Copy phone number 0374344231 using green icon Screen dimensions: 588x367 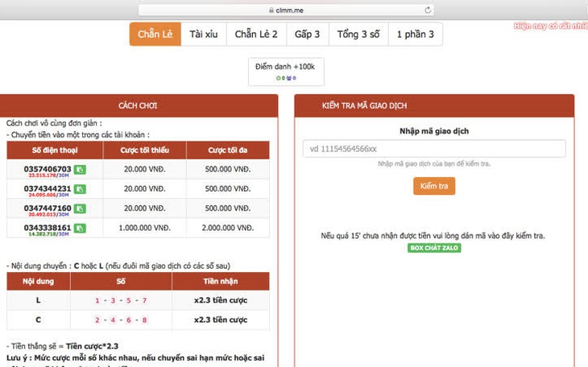coord(80,189)
